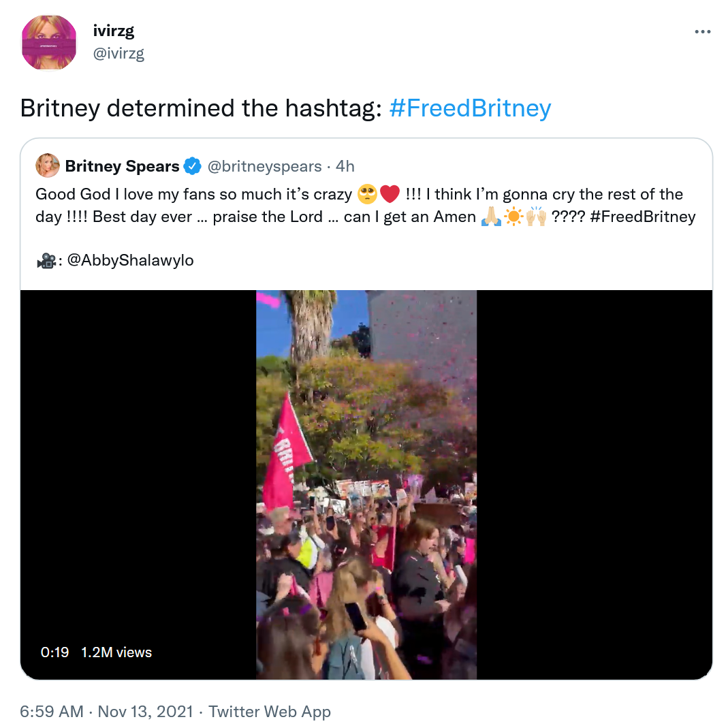Click the blue verified badge next to Britney Spears
Screen dimensions: 728x728
(x=192, y=166)
